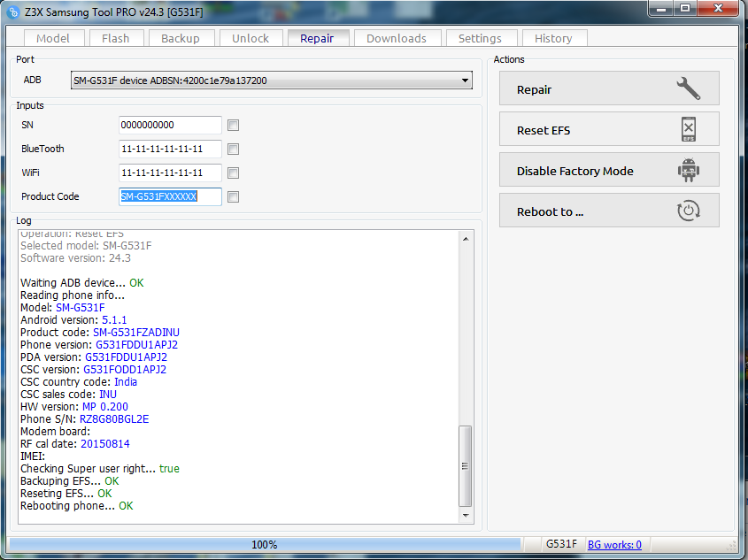Click Phone S/N value RZ8G80BGL2E
This screenshot has width=748, height=560.
[x=114, y=419]
